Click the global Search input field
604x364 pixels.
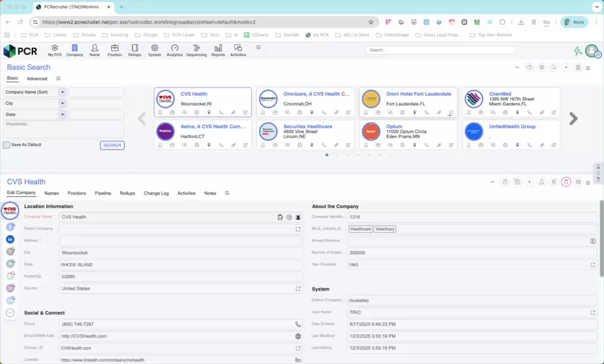[x=441, y=50]
